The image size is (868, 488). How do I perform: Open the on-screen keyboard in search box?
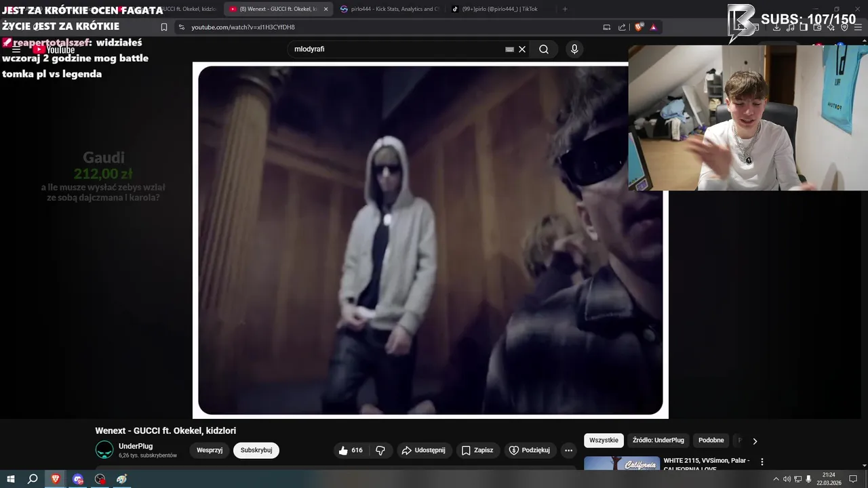(x=509, y=49)
